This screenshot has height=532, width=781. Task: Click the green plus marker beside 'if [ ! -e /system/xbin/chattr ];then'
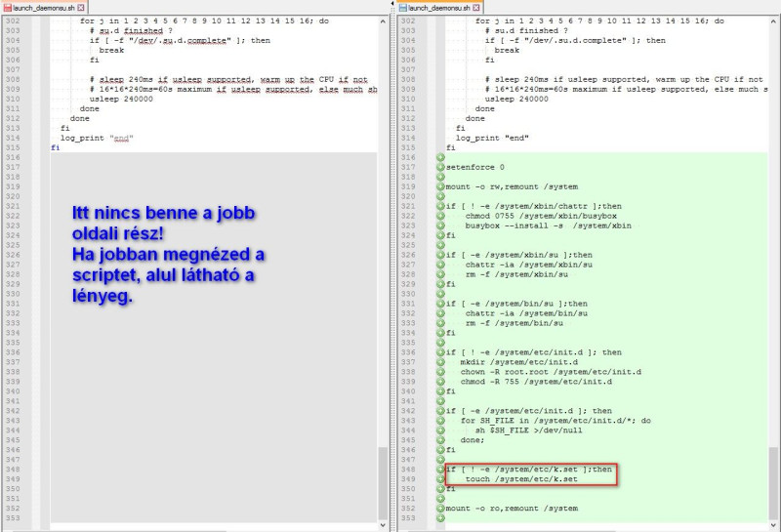[440, 206]
